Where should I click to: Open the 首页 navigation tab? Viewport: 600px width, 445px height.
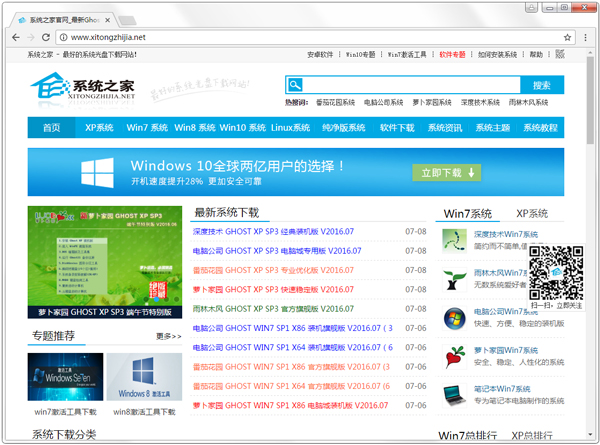coord(51,127)
